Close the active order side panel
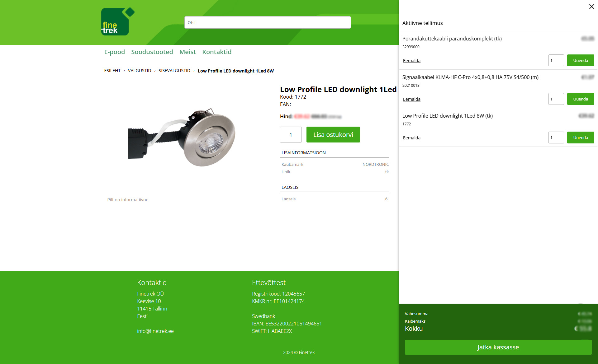 [x=591, y=7]
